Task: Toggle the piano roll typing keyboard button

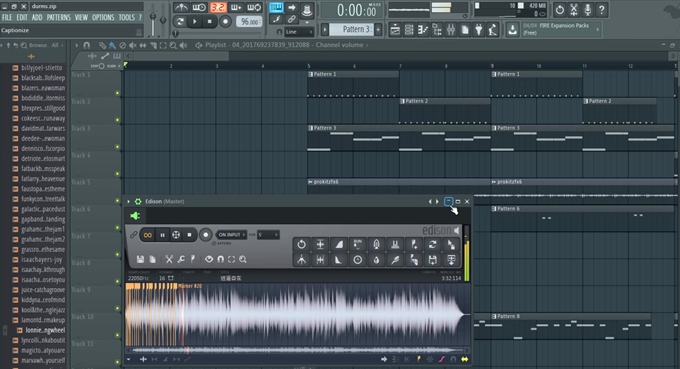Action: pyautogui.click(x=276, y=7)
